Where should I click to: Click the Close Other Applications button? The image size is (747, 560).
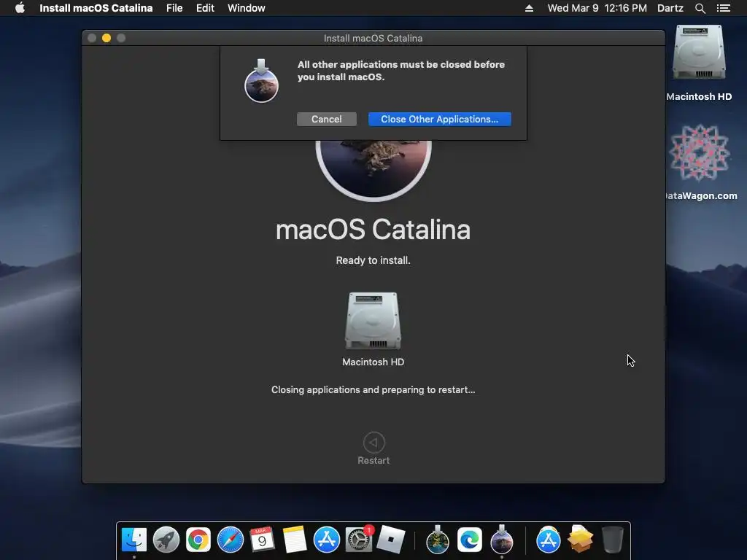pyautogui.click(x=439, y=119)
